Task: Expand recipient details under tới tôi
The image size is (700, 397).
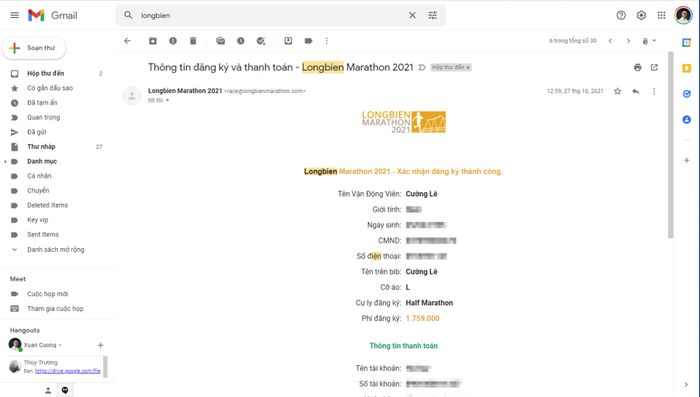Action: (x=167, y=100)
